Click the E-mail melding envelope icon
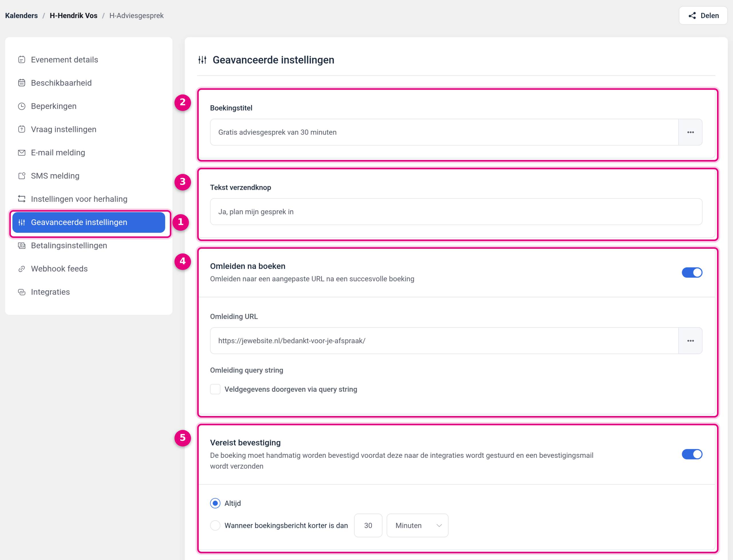 point(22,153)
